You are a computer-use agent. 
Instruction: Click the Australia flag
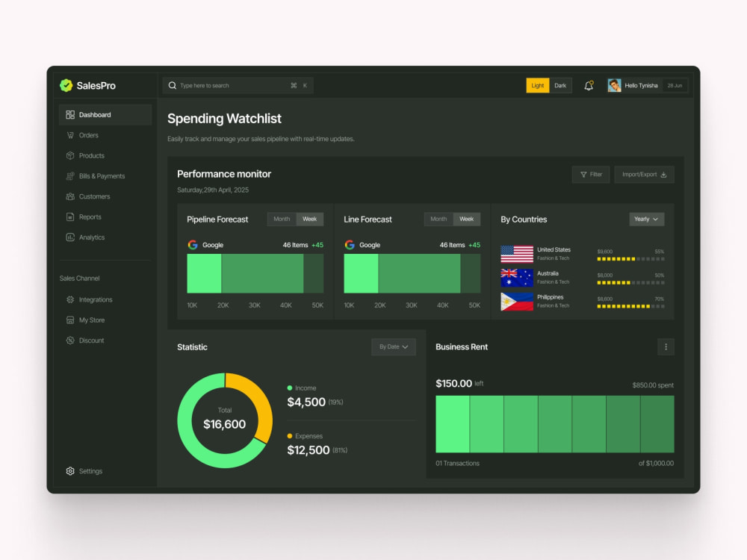point(517,278)
